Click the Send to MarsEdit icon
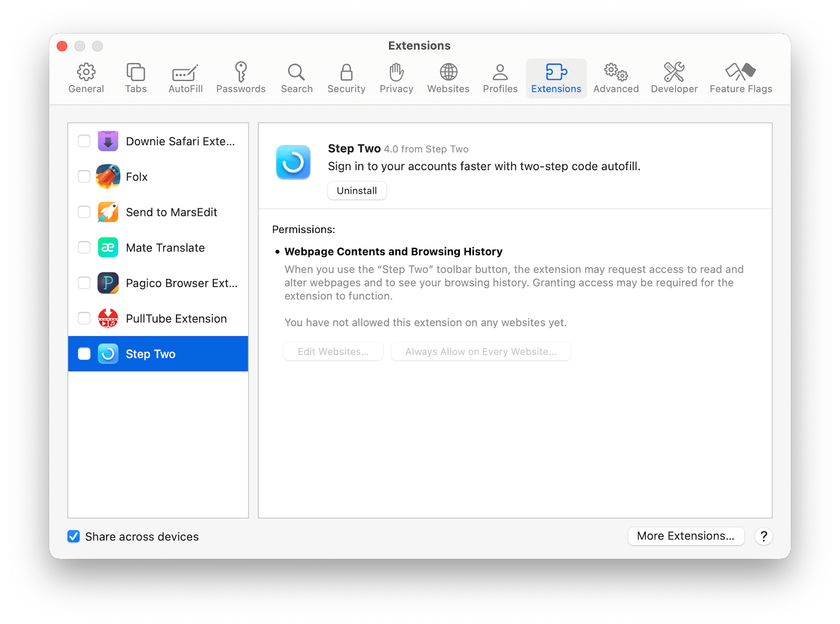Image resolution: width=840 pixels, height=624 pixels. [x=108, y=212]
